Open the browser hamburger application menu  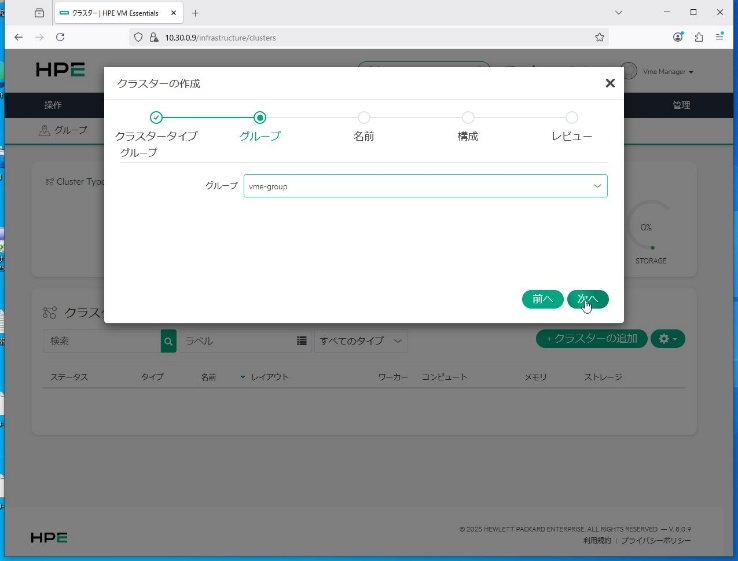(x=721, y=37)
